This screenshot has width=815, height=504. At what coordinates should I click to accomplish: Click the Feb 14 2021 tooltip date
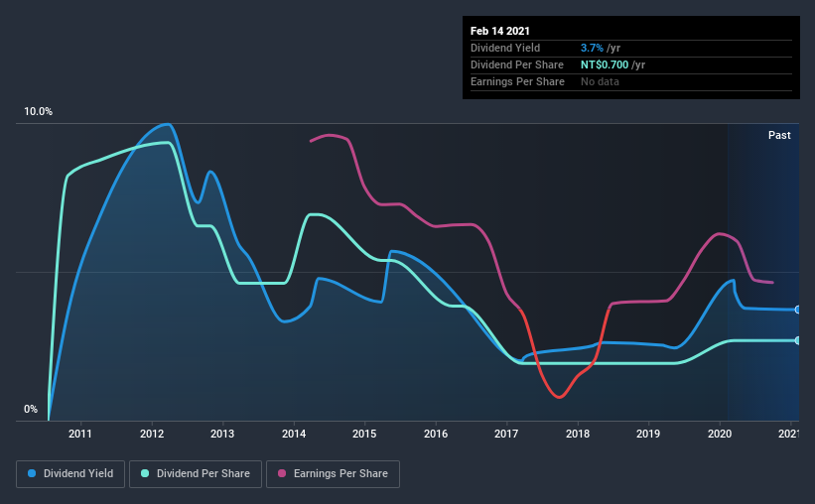point(500,31)
